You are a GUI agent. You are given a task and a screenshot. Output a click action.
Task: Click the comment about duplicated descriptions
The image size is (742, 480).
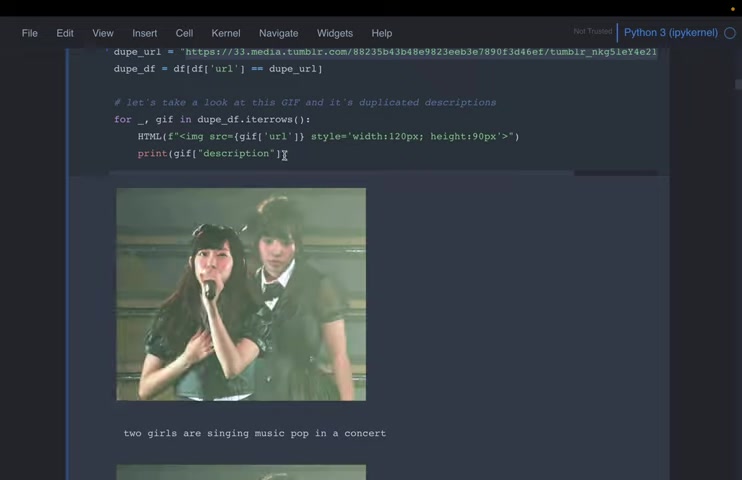[305, 103]
